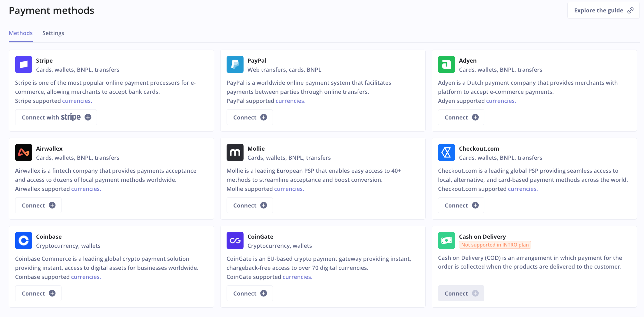This screenshot has width=644, height=317.
Task: Connect the PayPal payment method
Action: click(249, 117)
